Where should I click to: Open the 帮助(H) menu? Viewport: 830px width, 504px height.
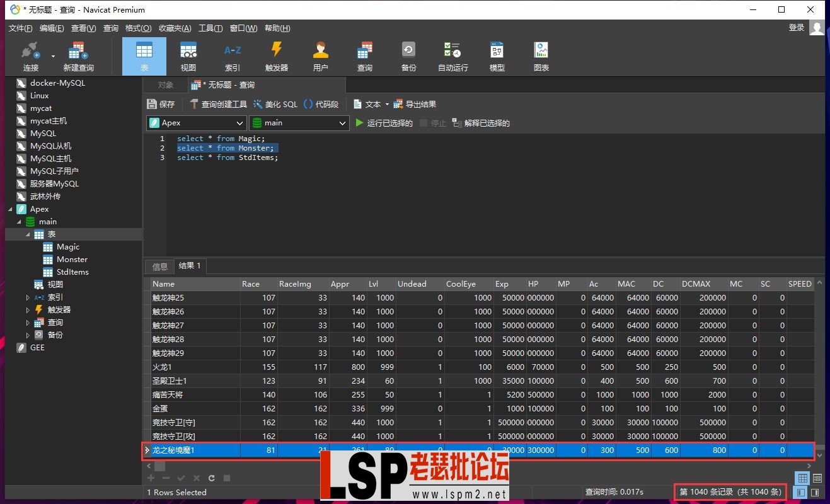click(277, 28)
